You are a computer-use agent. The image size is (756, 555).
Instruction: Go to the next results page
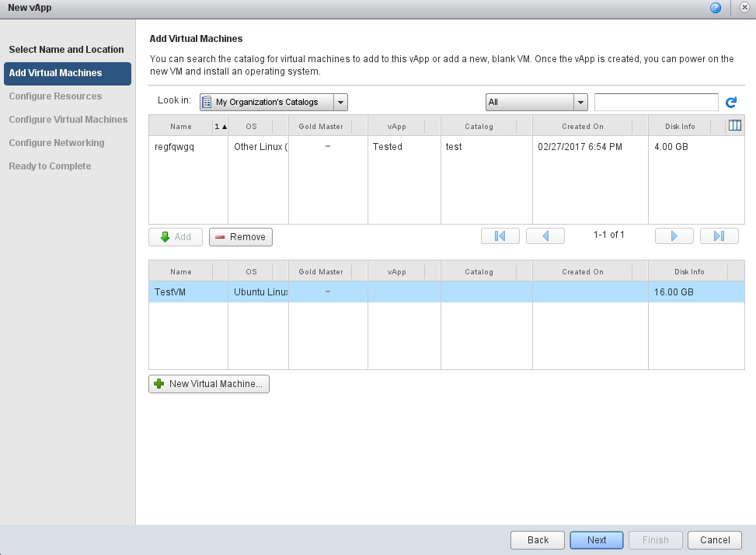click(674, 236)
